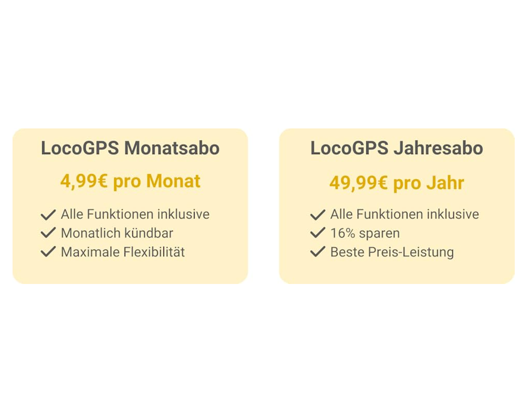Image resolution: width=532 pixels, height=416 pixels.
Task: Click checkmark next to Beste Preis-Leistung
Action: click(318, 252)
